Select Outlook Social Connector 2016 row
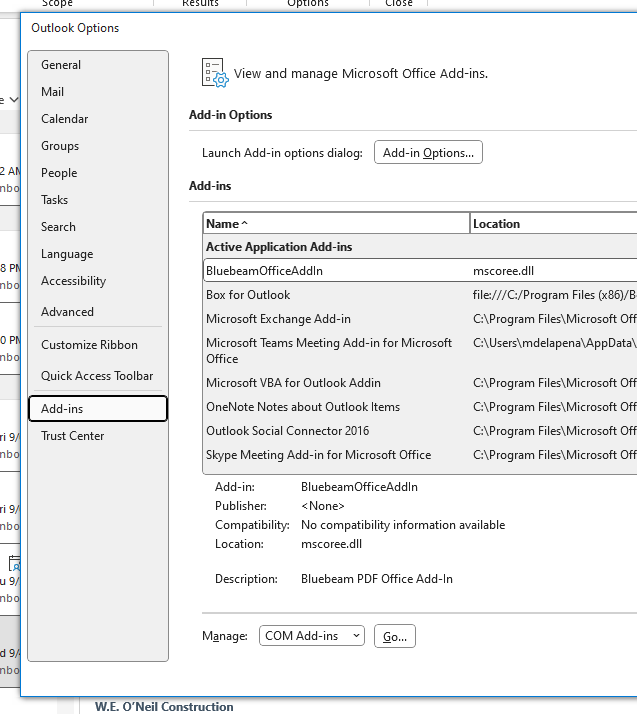This screenshot has width=637, height=714. pyautogui.click(x=420, y=431)
